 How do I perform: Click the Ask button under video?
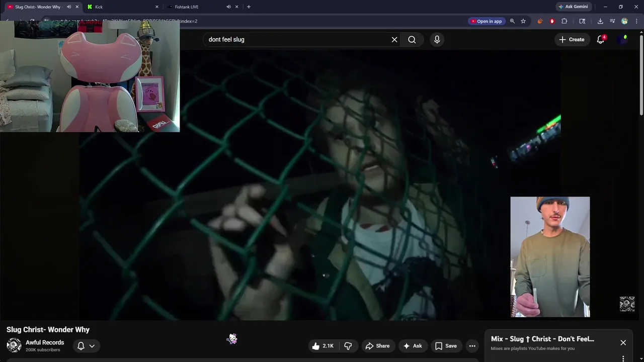pos(412,346)
